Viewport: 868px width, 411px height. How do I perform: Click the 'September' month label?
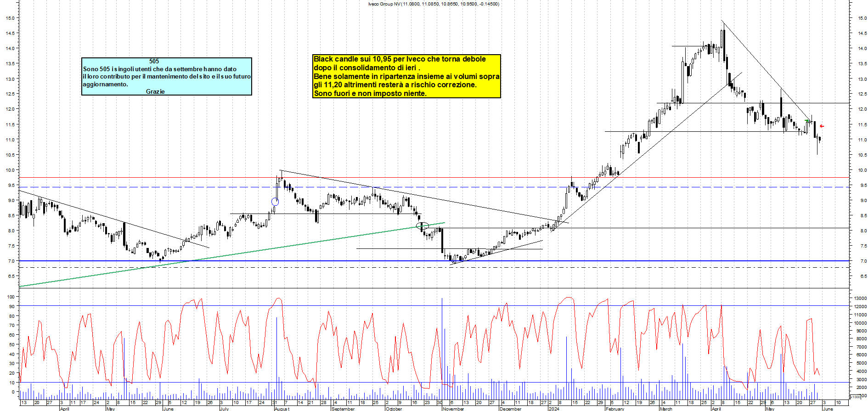pos(343,409)
